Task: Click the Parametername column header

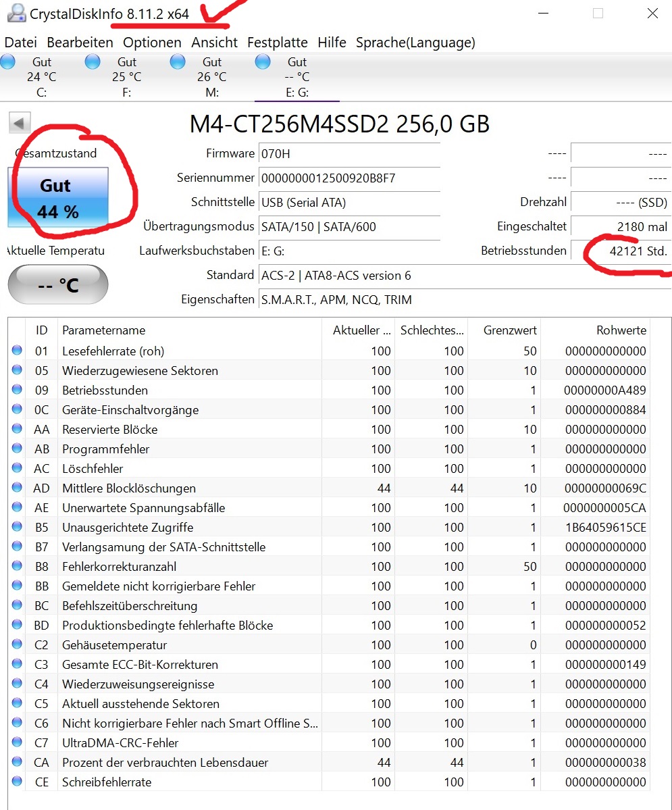Action: pos(189,330)
